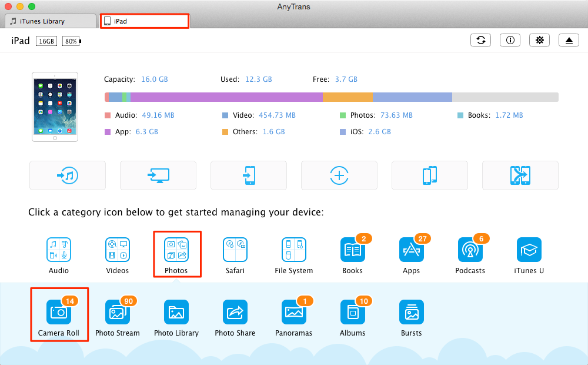Open the iTunes U category

(x=529, y=255)
